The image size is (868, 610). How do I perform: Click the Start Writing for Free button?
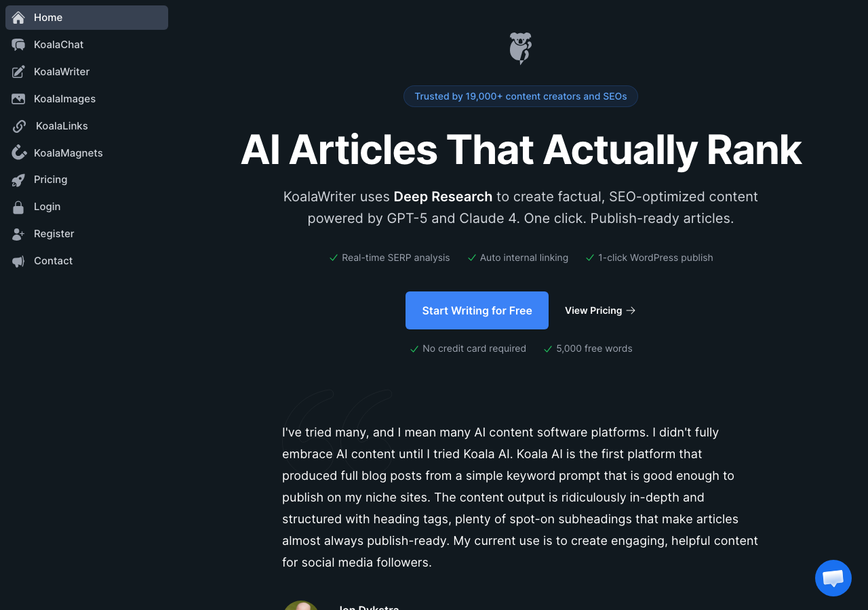[477, 310]
